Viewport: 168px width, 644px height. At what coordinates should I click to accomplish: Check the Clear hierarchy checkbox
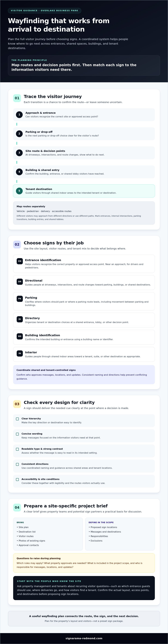[x=17, y=419]
